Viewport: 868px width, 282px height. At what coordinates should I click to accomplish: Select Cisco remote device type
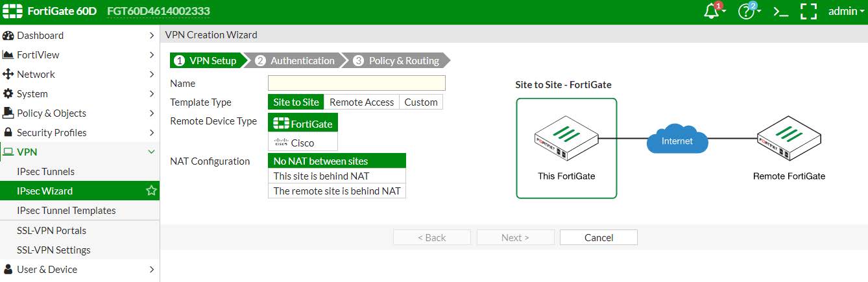click(x=303, y=142)
